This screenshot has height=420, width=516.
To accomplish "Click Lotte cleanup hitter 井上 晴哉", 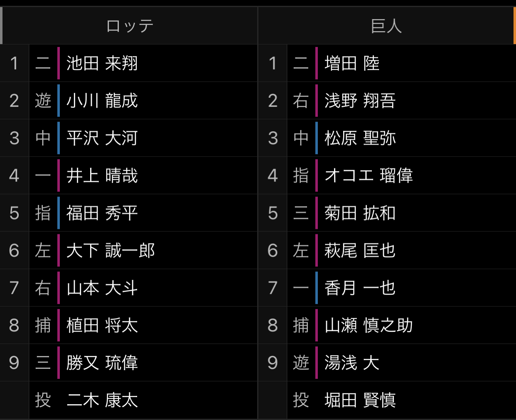I will click(102, 176).
